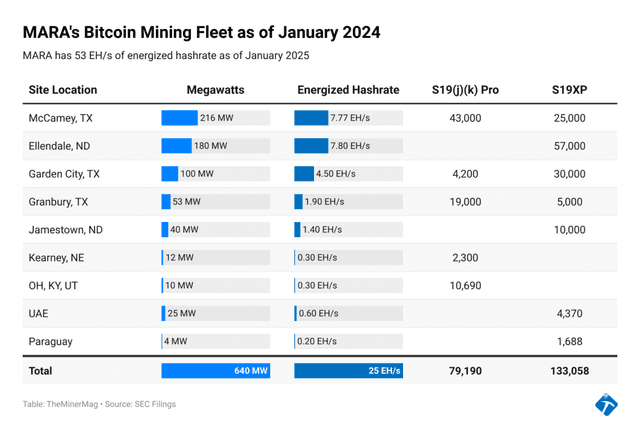The height and width of the screenshot is (432, 640).
Task: Click the 640 MW total bar
Action: pyautogui.click(x=215, y=371)
